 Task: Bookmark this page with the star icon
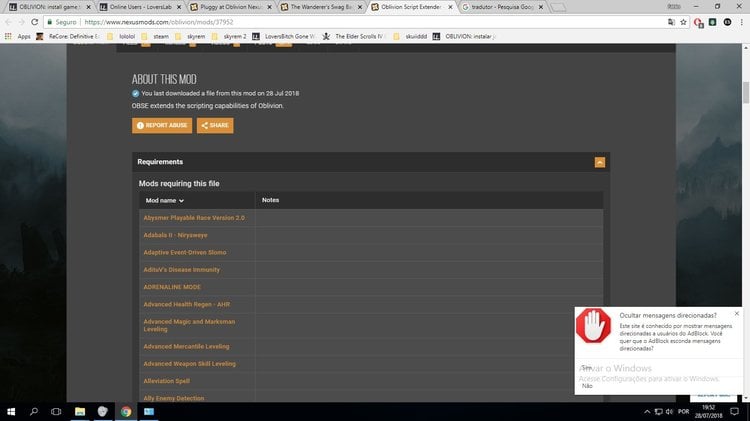coord(684,22)
